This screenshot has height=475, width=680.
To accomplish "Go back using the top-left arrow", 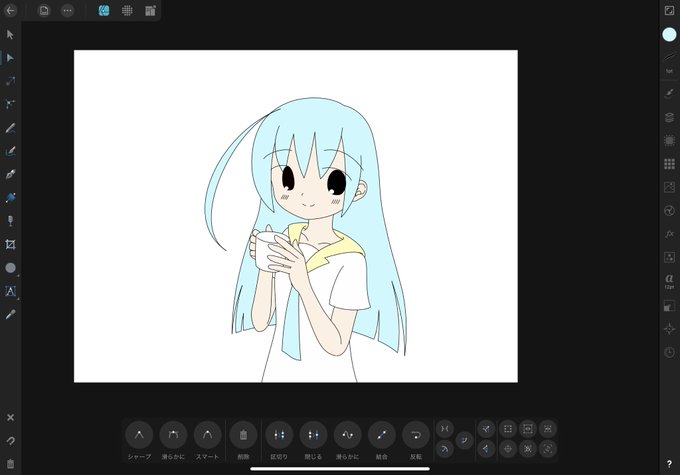I will coord(10,10).
